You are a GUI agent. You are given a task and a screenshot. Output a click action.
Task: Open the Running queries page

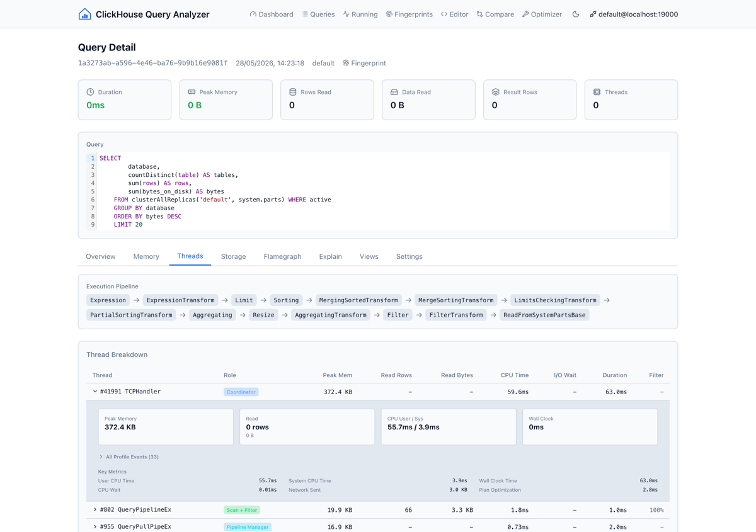click(360, 14)
